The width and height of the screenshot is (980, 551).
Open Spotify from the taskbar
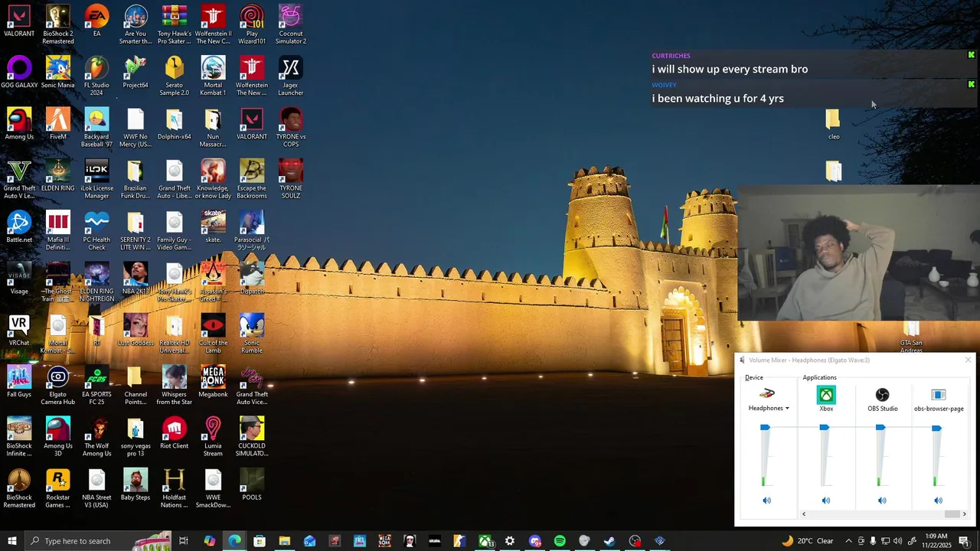point(560,541)
